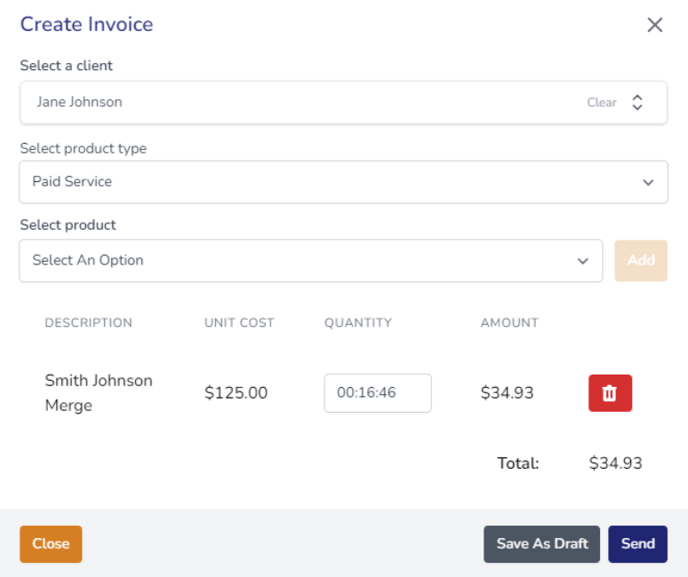Click the QUANTITY column header
This screenshot has width=688, height=577.
tap(358, 323)
